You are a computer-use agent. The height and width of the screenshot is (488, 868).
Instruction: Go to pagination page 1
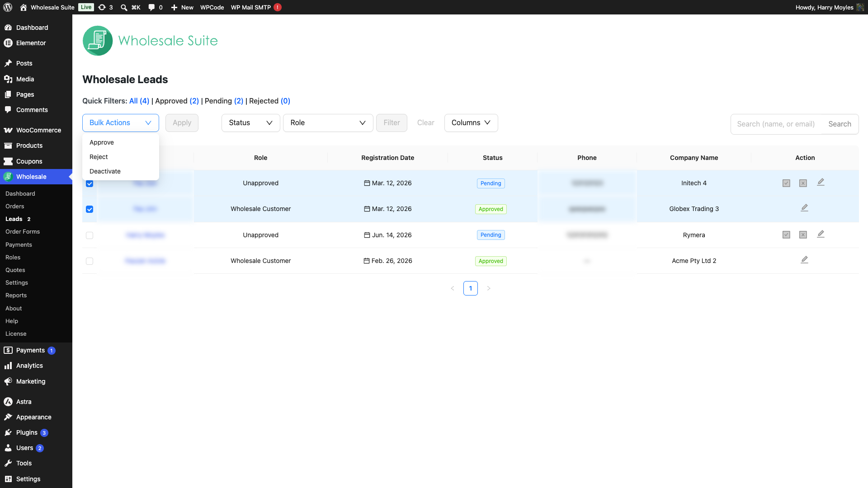(x=471, y=288)
